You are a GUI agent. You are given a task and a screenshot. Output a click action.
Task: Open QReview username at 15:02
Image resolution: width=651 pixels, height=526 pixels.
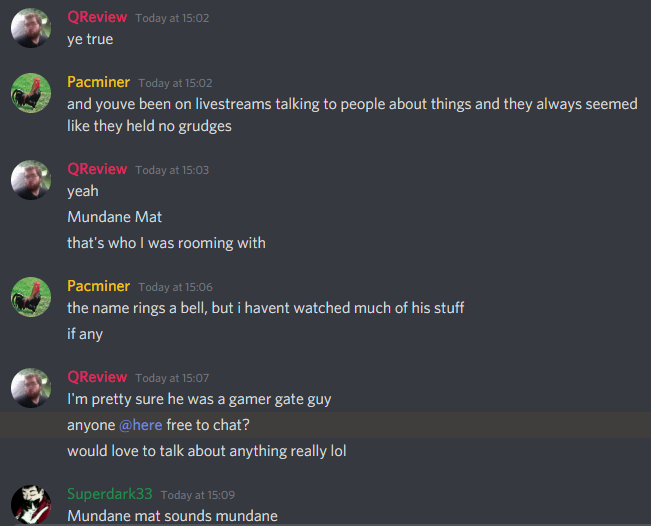click(97, 17)
